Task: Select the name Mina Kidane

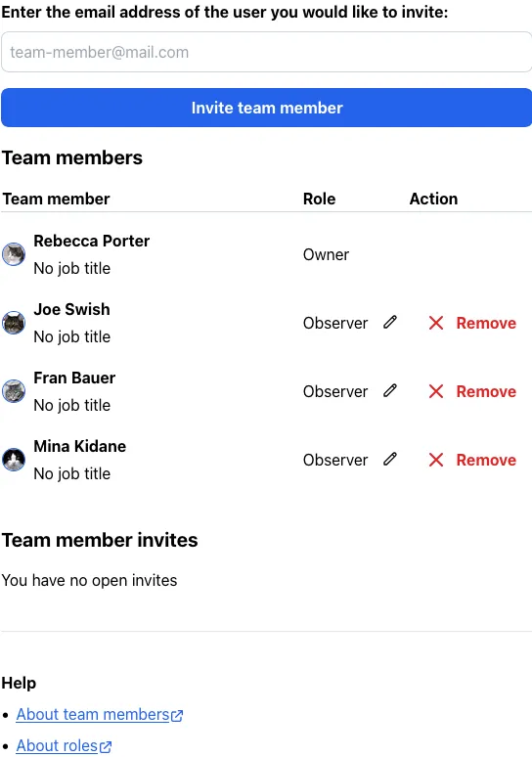Action: point(79,447)
